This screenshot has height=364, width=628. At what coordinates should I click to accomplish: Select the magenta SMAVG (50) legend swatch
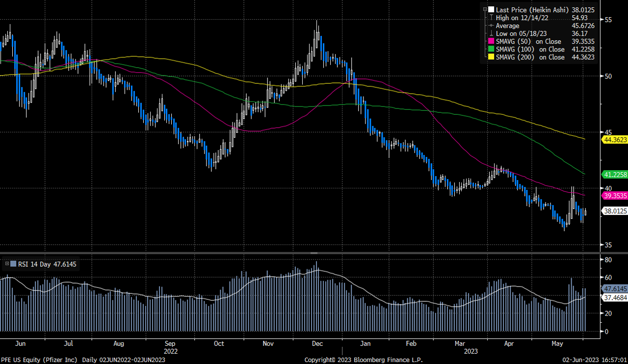pyautogui.click(x=491, y=41)
